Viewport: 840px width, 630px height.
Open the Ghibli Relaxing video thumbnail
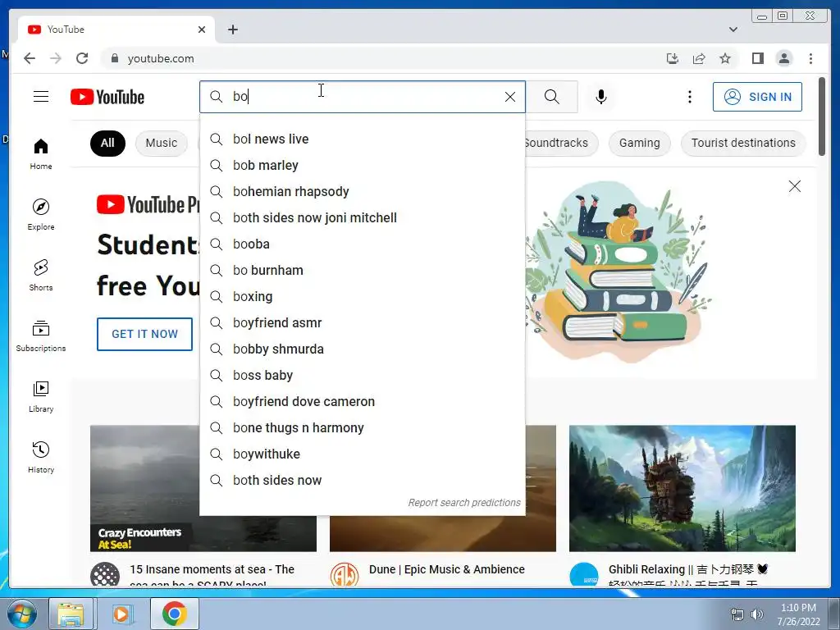coord(682,488)
